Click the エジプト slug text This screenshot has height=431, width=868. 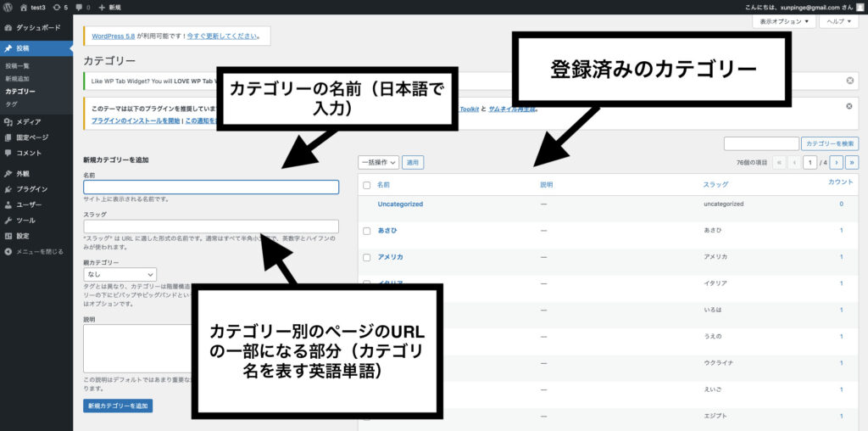[715, 416]
